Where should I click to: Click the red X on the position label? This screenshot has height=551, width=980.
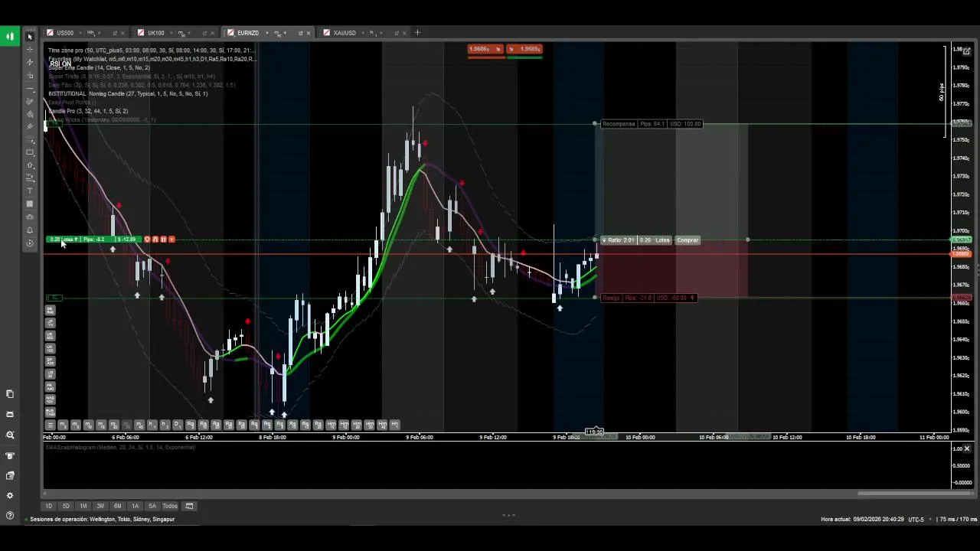pyautogui.click(x=171, y=240)
